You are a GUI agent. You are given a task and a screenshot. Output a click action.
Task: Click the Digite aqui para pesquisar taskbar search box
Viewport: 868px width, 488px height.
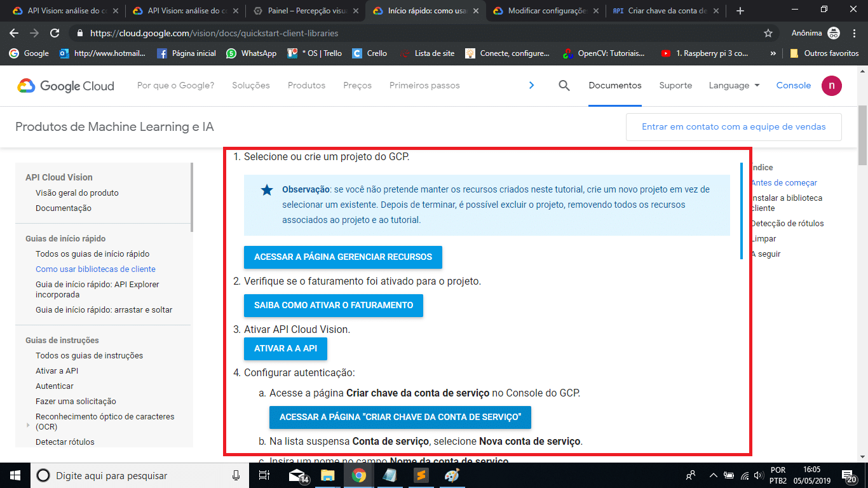coord(139,475)
